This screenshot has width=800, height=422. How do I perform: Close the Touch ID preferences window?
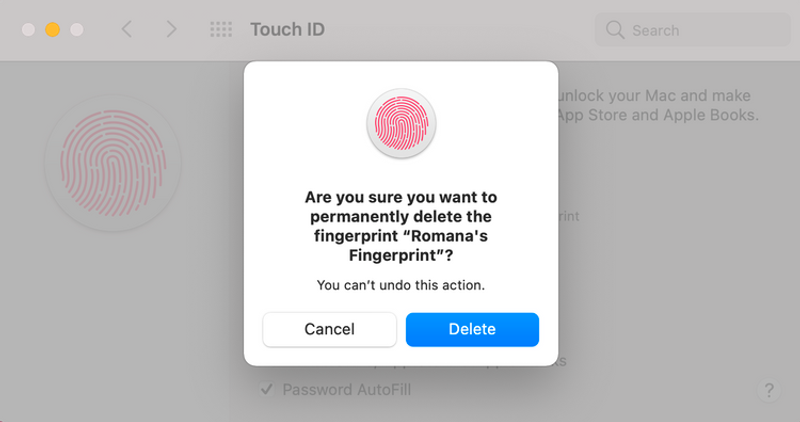[29, 30]
